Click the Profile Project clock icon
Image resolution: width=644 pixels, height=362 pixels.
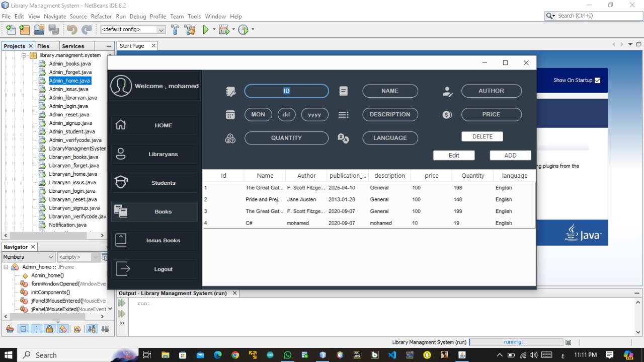point(243,30)
